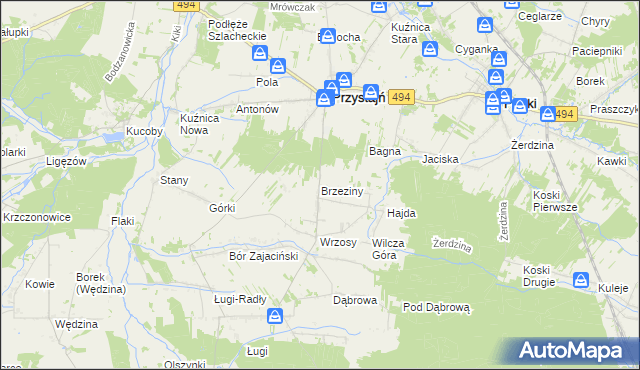Image resolution: width=640 pixels, height=370 pixels.
Task: Select the Borek (Wędzina) label
Action: (x=101, y=284)
